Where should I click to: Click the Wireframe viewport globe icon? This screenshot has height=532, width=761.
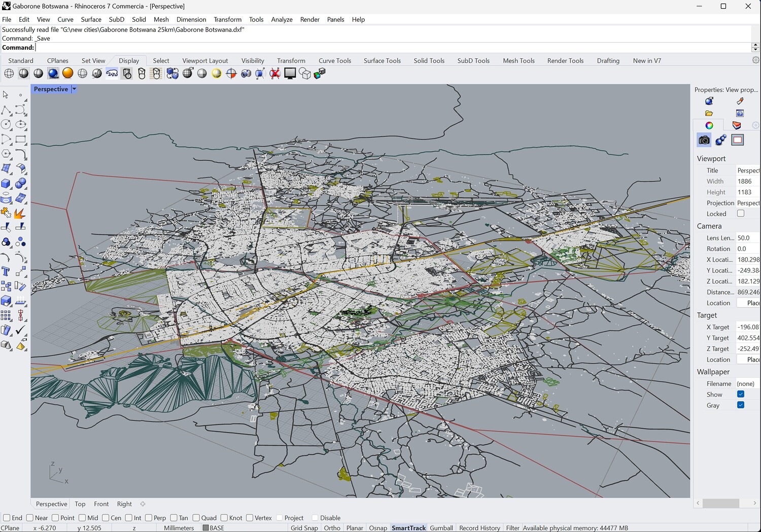[x=9, y=74]
